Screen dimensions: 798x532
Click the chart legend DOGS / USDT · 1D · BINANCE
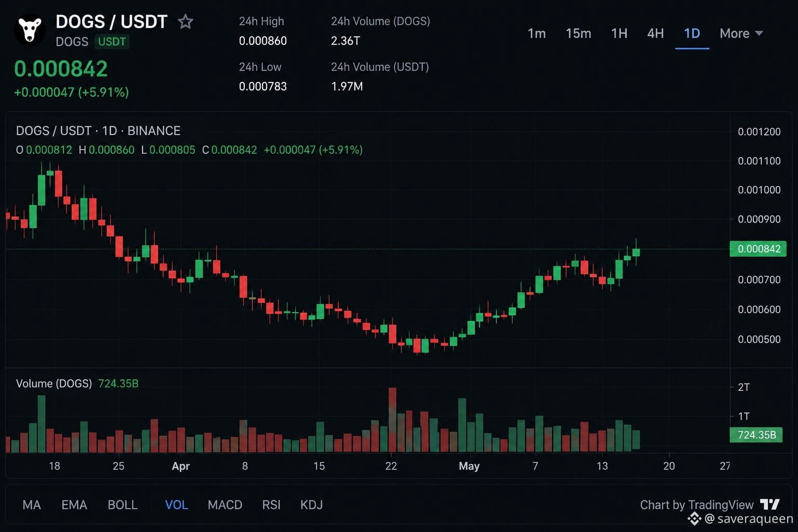98,131
